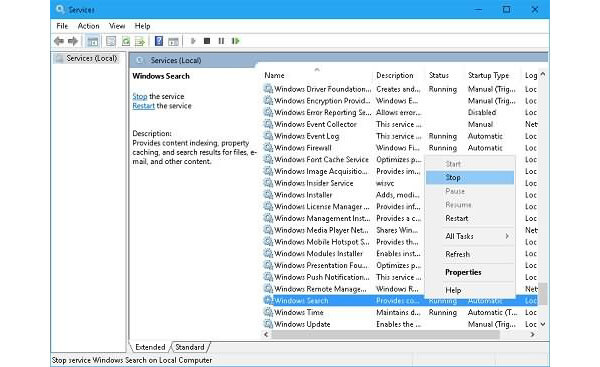Screen dimensions: 600x367
Task: Select Windows Mobile Hotspot service
Action: pyautogui.click(x=322, y=242)
